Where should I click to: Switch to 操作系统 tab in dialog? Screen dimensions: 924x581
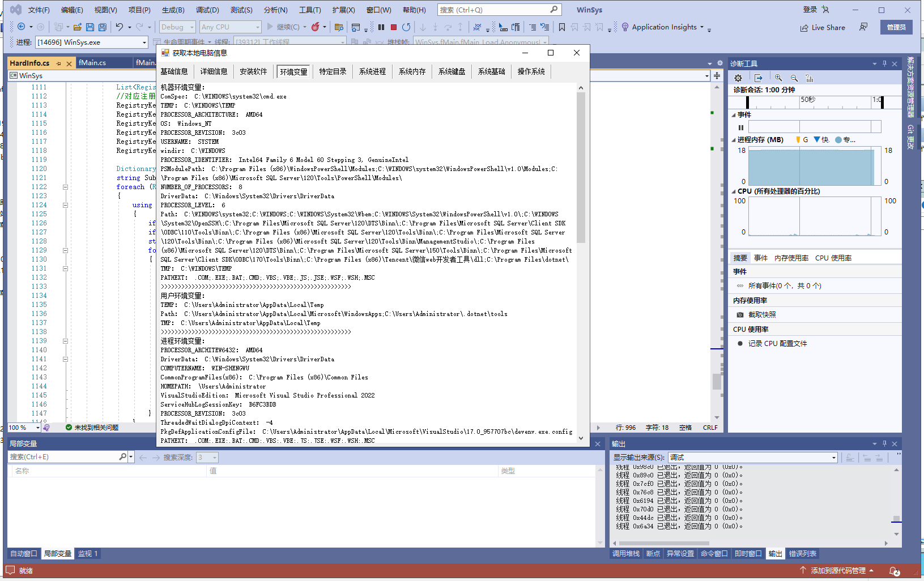[x=531, y=71]
